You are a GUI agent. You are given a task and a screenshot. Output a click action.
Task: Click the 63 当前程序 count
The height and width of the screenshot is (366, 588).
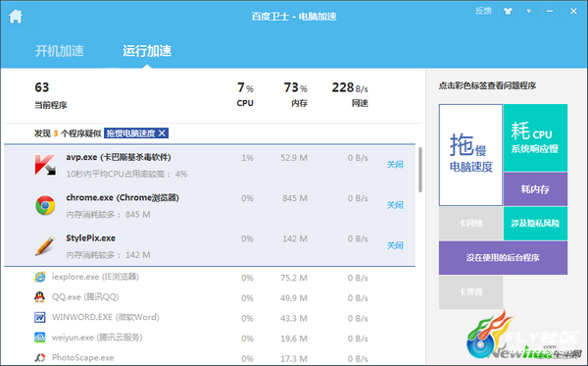pyautogui.click(x=51, y=95)
